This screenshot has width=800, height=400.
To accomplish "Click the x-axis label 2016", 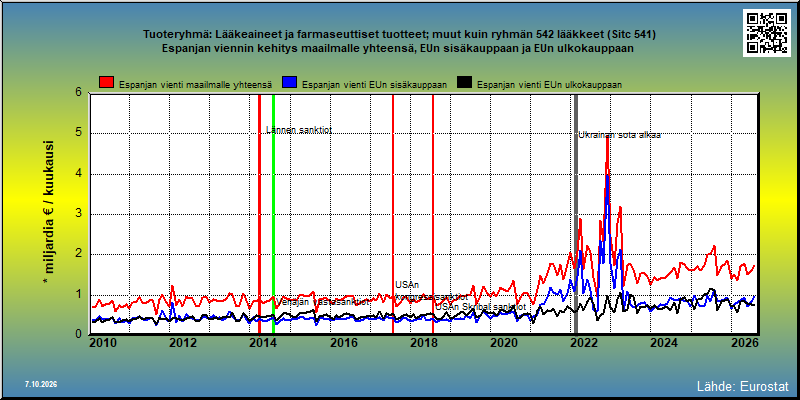I will click(x=343, y=343).
